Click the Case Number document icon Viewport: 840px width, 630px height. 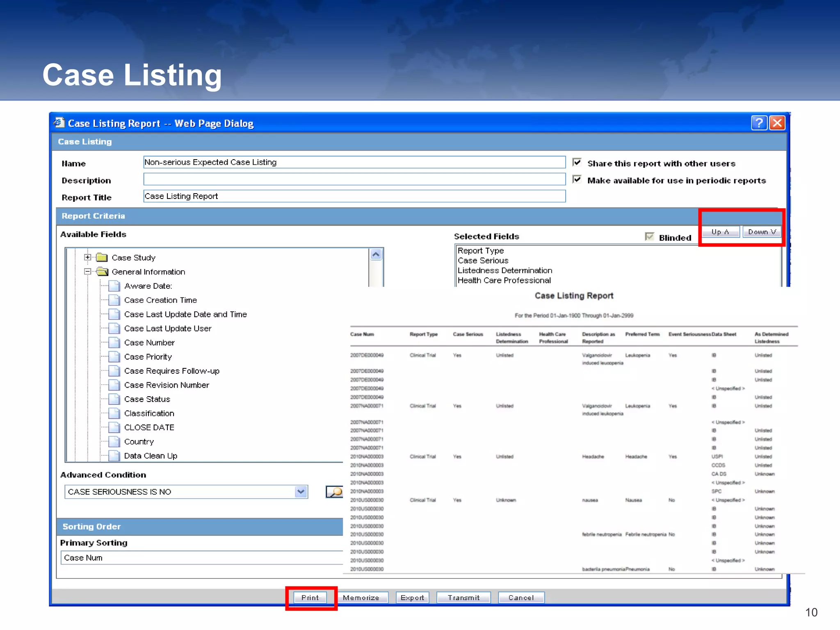pos(114,342)
